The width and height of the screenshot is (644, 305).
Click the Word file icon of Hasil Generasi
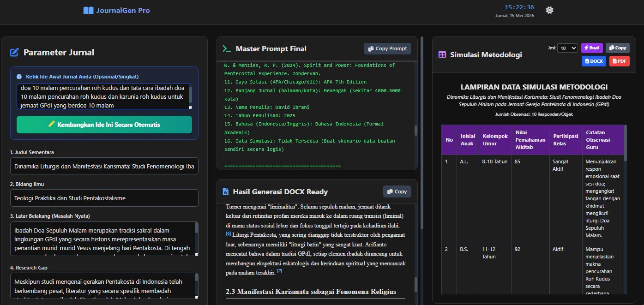[226, 191]
